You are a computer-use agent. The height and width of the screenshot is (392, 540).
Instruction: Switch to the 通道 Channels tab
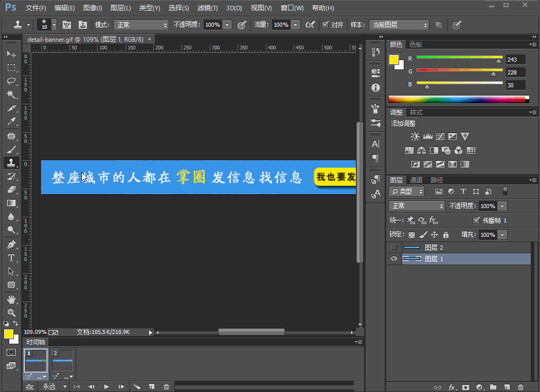(x=416, y=180)
